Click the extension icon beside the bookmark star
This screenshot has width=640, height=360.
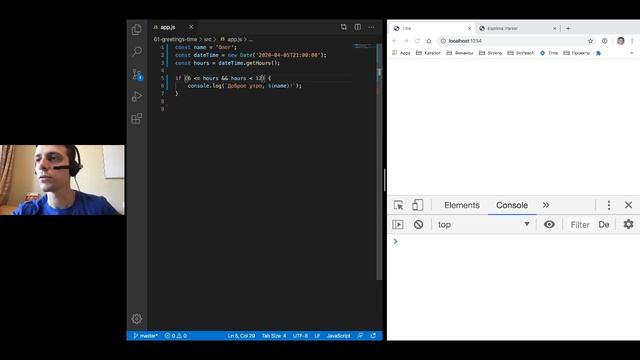604,41
